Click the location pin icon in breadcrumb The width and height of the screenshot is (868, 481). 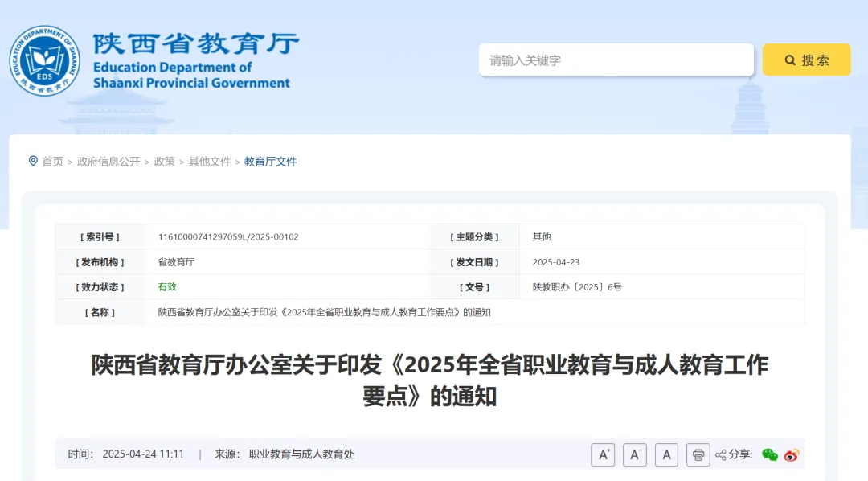[33, 161]
